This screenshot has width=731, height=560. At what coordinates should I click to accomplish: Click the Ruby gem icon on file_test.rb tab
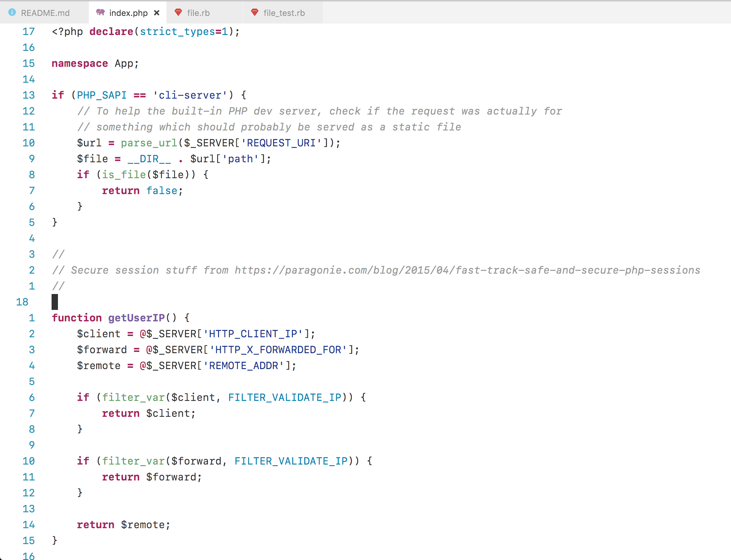255,12
